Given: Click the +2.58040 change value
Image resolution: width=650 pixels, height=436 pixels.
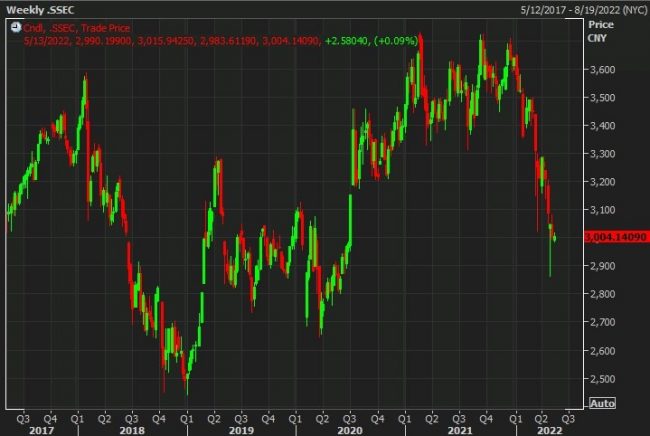Looking at the screenshot, I should (346, 41).
